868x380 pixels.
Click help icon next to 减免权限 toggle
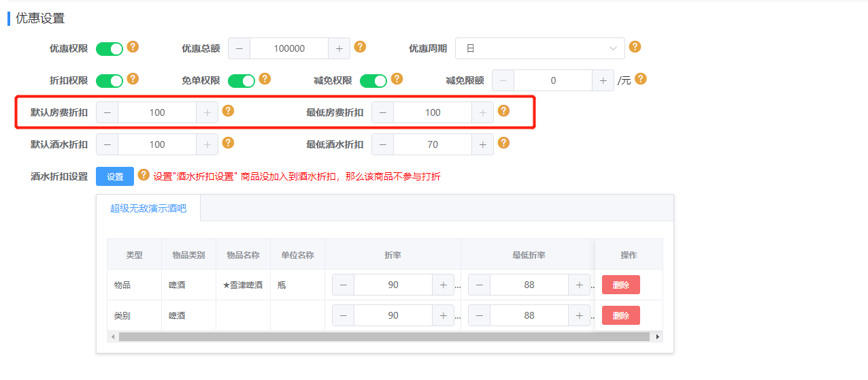[x=397, y=79]
